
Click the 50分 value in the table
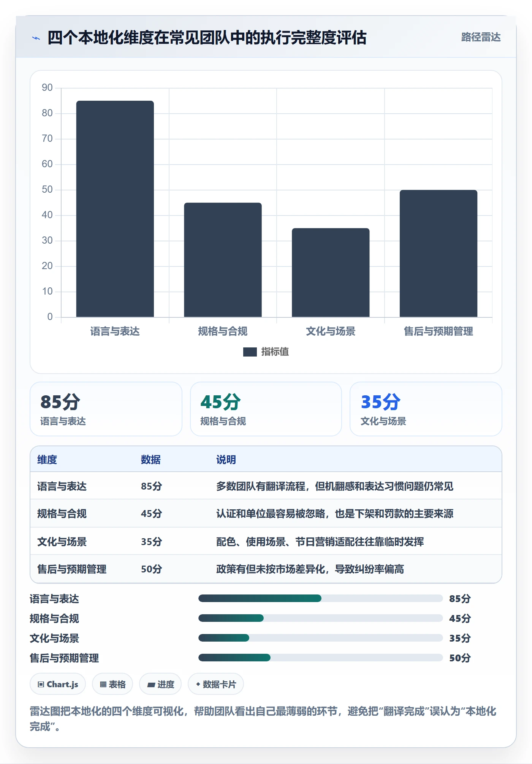pos(152,569)
